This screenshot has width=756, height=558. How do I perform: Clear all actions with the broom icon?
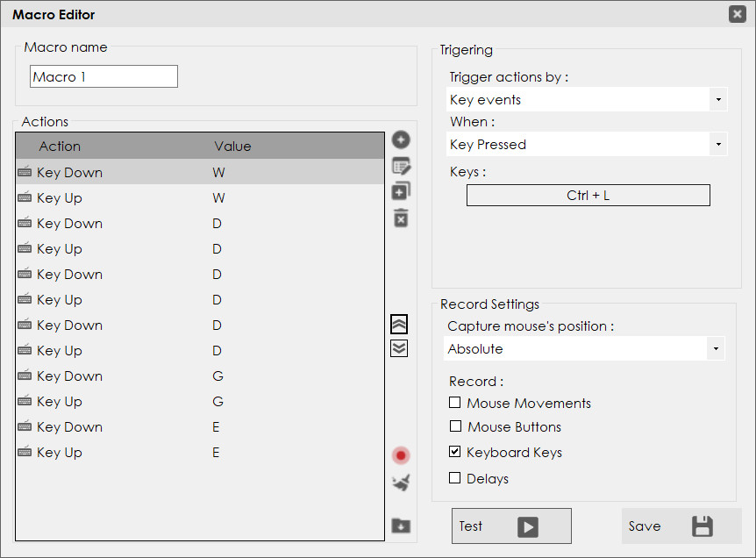pos(401,482)
